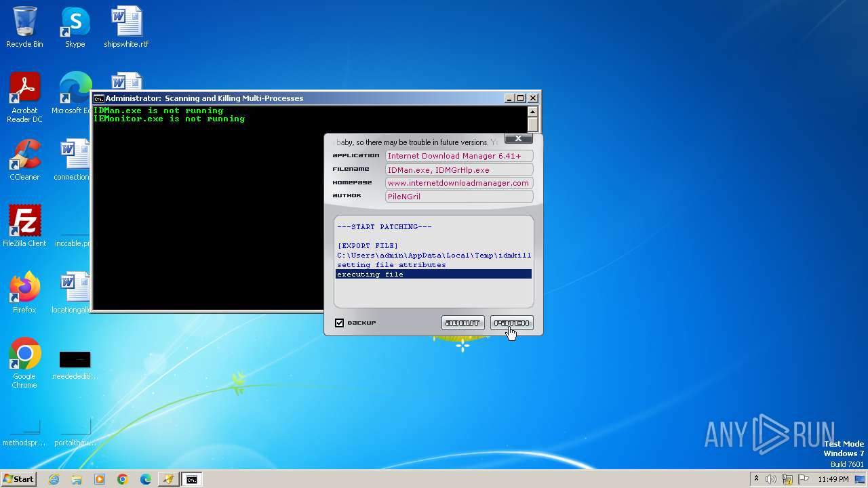Screen dimensions: 868x488
Task: Launch Google Chrome desktop shortcut
Action: point(24,363)
